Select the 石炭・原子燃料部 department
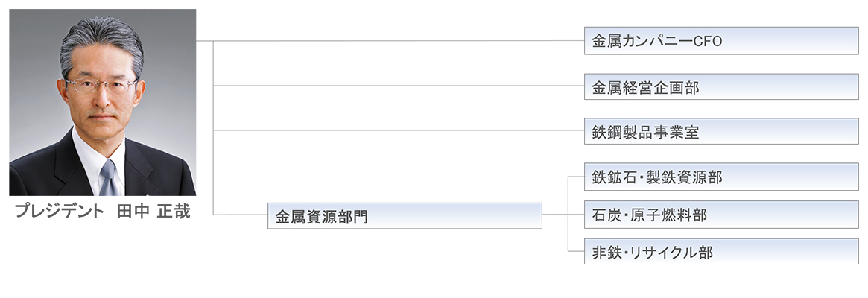The image size is (868, 298). click(x=720, y=215)
